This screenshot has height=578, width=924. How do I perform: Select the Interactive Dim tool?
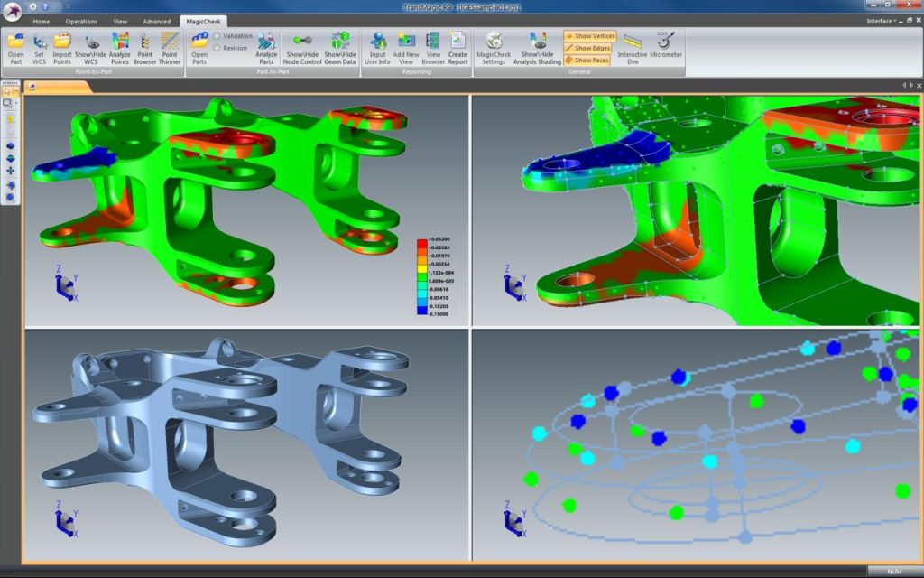coord(632,42)
